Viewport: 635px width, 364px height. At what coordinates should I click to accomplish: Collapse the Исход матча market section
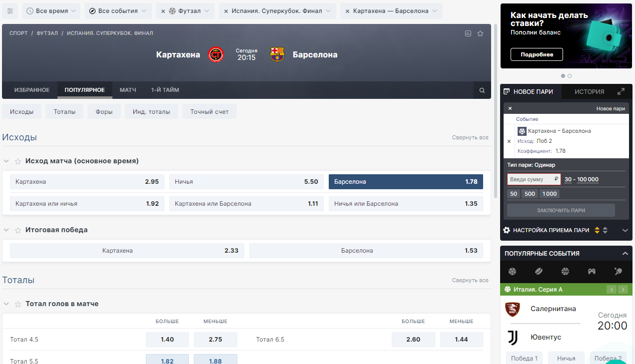tap(6, 161)
